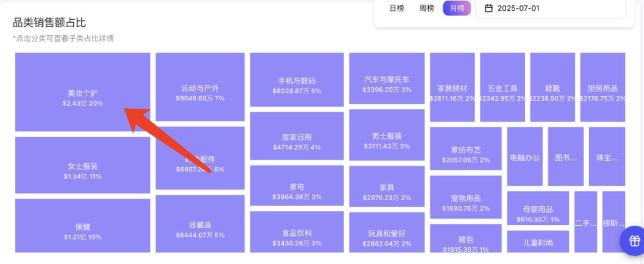The image size is (644, 264).
Task: Click the 家电 treemap block
Action: [297, 186]
